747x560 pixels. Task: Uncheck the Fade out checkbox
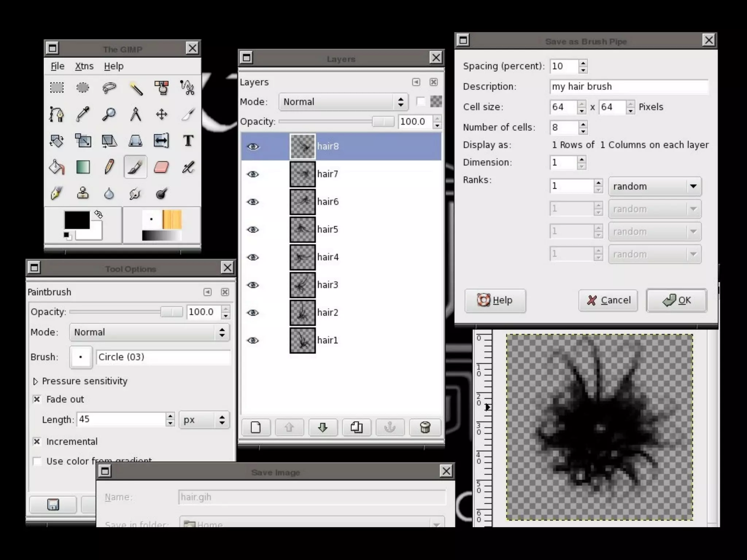(37, 399)
